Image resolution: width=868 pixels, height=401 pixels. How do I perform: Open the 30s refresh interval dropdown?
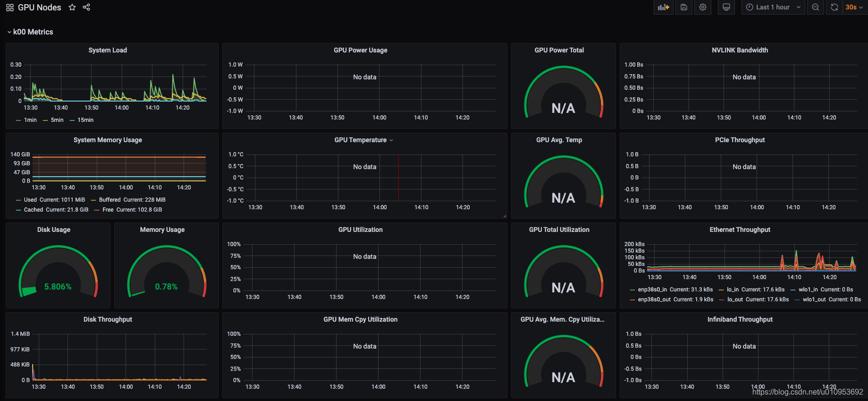tap(855, 7)
